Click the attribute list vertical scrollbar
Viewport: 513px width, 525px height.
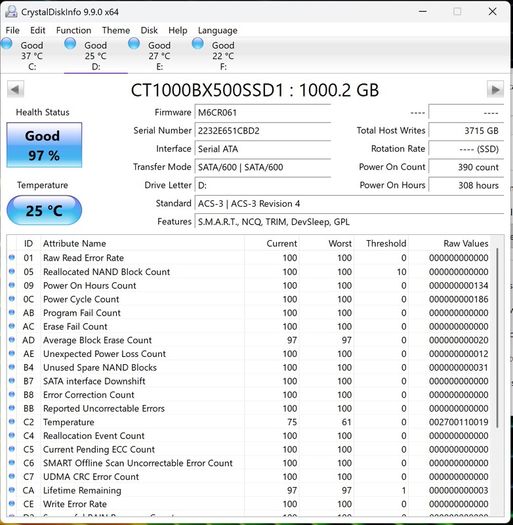[497, 338]
